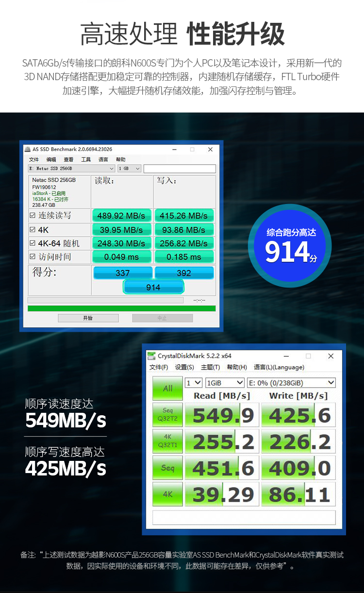Open 帮助 menu in AS SSD Benchmark
This screenshot has width=364, height=593.
(120, 160)
